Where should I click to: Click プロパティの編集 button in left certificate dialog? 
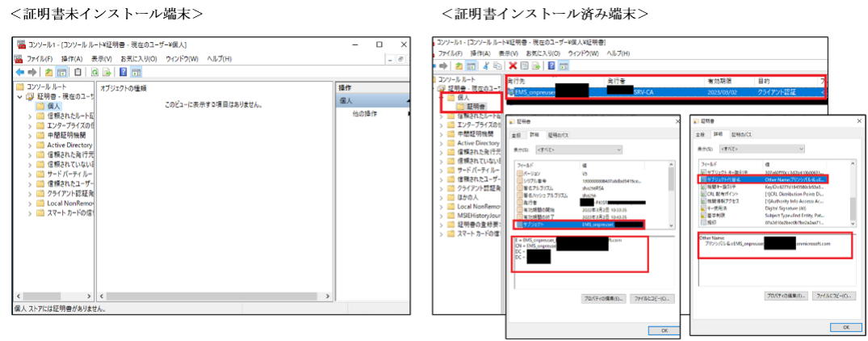[x=603, y=299]
